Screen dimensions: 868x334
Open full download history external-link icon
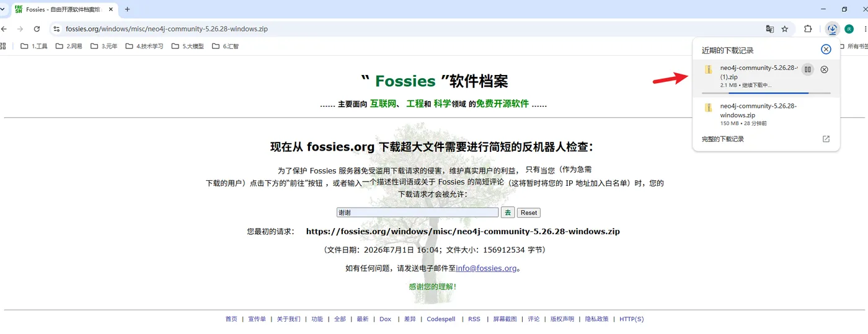826,139
